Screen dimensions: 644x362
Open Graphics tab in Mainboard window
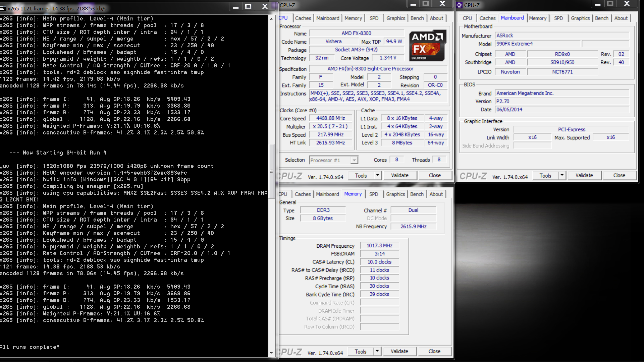tap(580, 18)
